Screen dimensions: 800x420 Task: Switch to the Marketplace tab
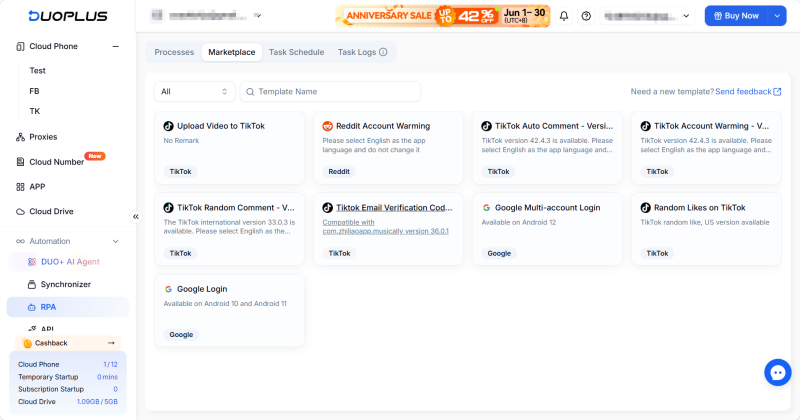232,52
